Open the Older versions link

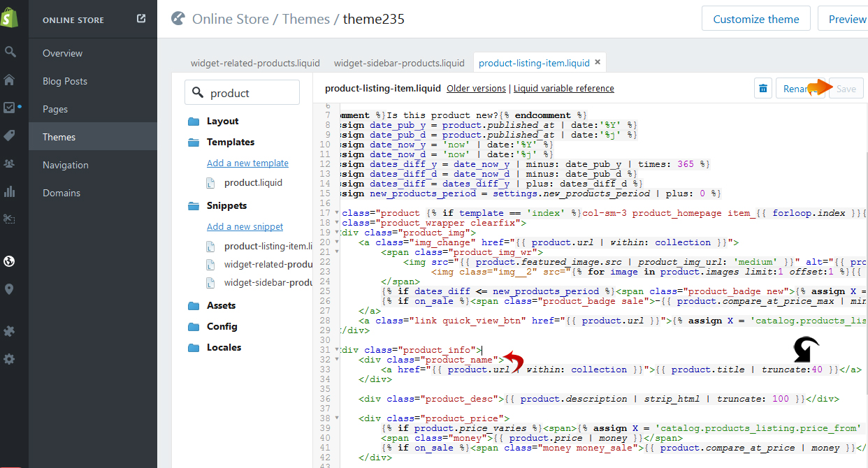476,89
